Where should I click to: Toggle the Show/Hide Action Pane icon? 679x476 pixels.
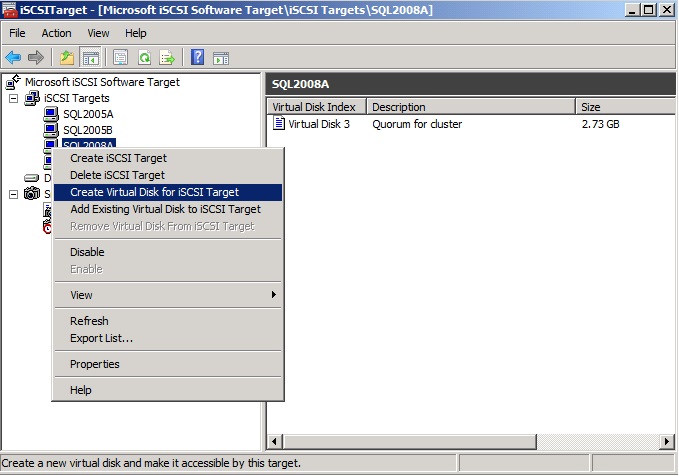click(221, 58)
